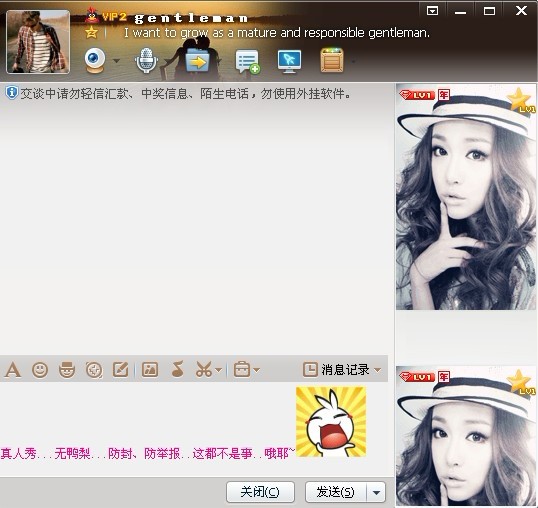Click the gold star LV1 on top photo
Screen dimensions: 538x508
coord(521,101)
